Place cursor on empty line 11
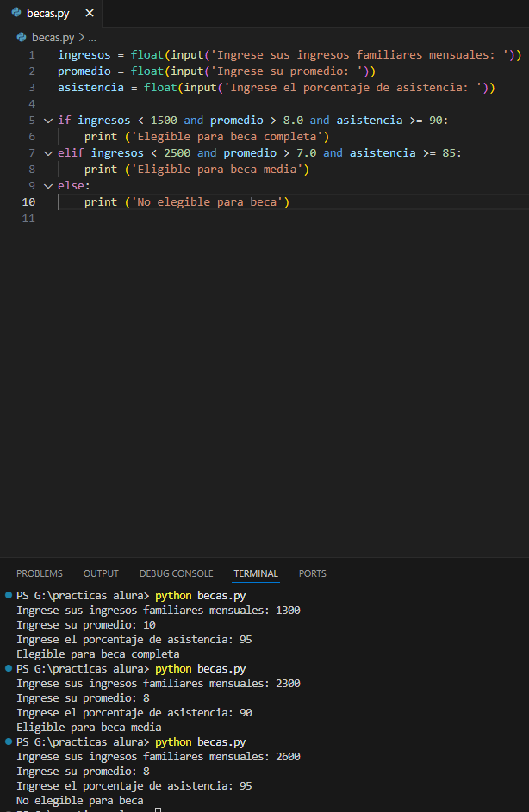 pos(258,219)
